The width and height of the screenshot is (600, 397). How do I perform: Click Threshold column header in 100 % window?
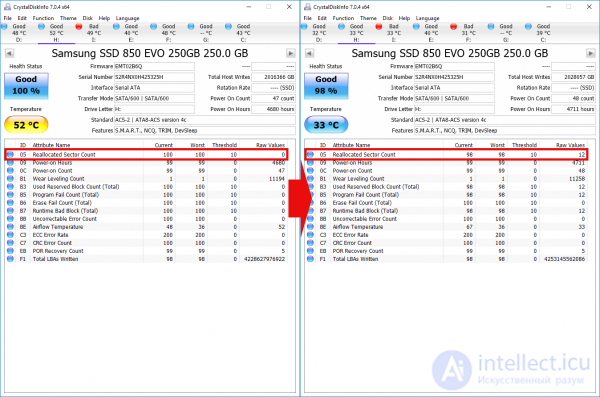pyautogui.click(x=224, y=145)
